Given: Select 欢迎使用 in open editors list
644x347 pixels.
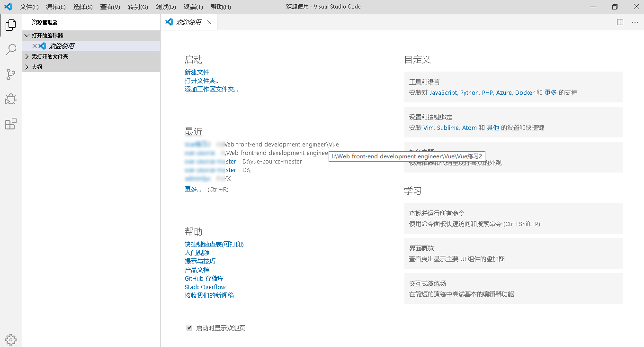Looking at the screenshot, I should click(x=91, y=46).
